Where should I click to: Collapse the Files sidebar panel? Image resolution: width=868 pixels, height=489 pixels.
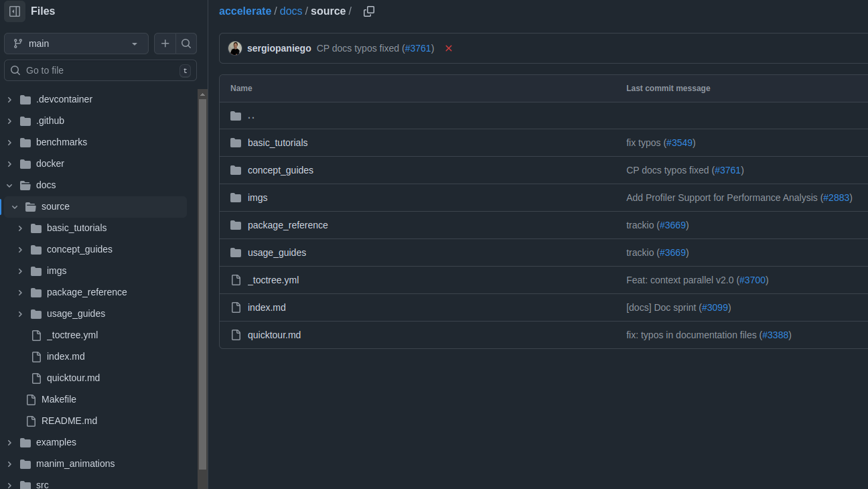14,11
